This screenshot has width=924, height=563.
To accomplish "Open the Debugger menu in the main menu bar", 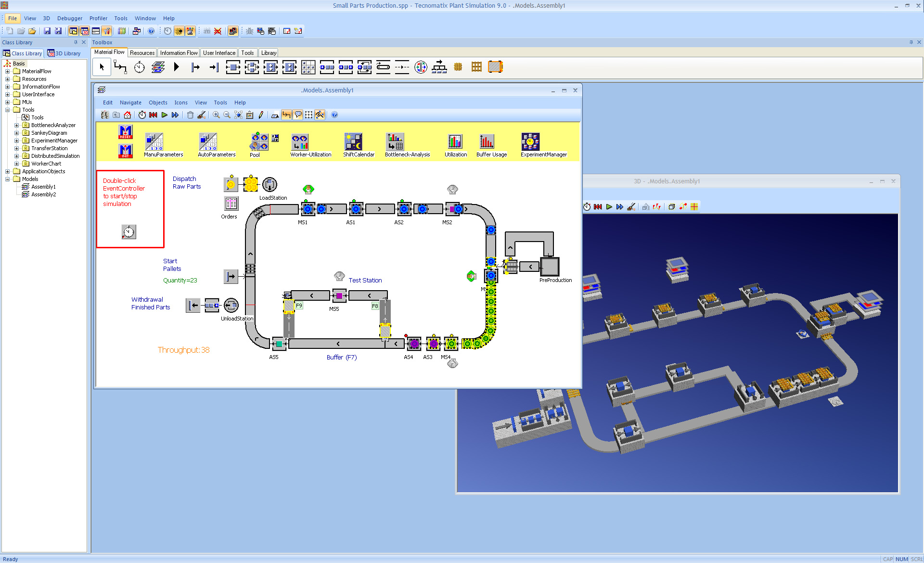I will [70, 18].
